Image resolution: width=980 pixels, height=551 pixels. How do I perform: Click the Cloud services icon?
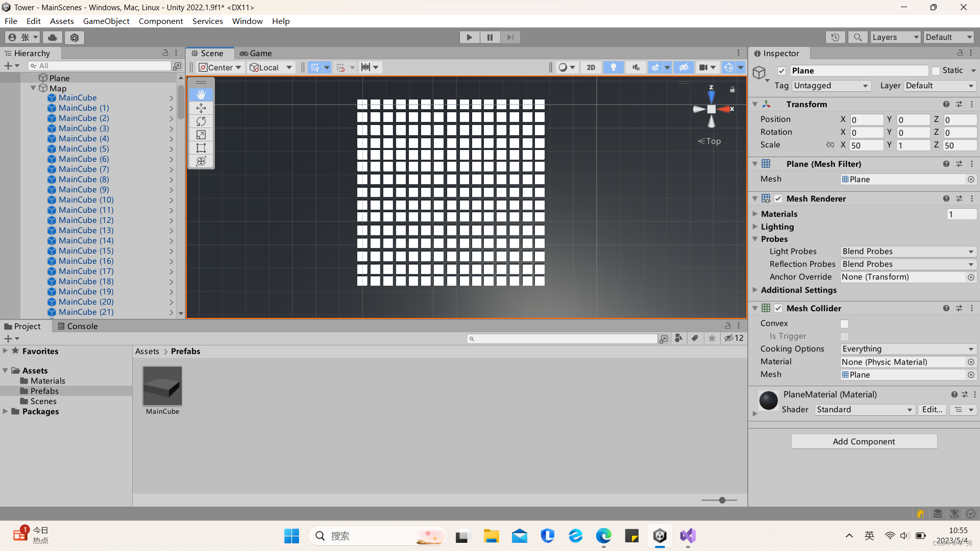tap(53, 37)
